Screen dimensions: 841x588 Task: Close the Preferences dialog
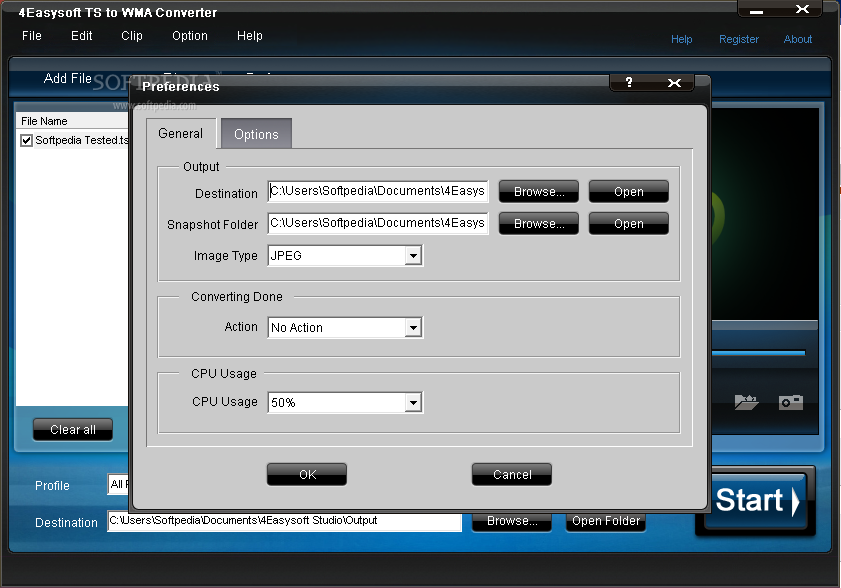pyautogui.click(x=674, y=83)
